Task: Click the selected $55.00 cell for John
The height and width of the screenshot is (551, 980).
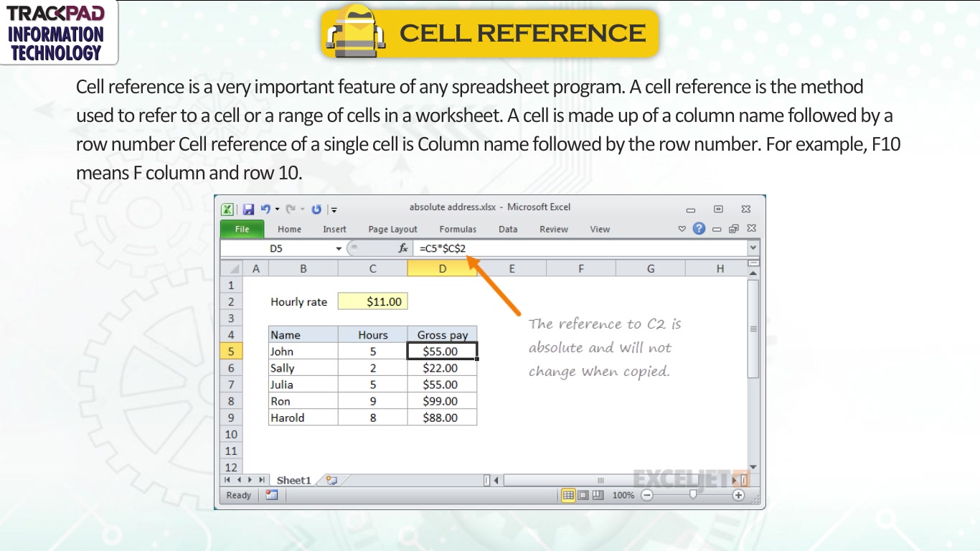Action: point(442,352)
